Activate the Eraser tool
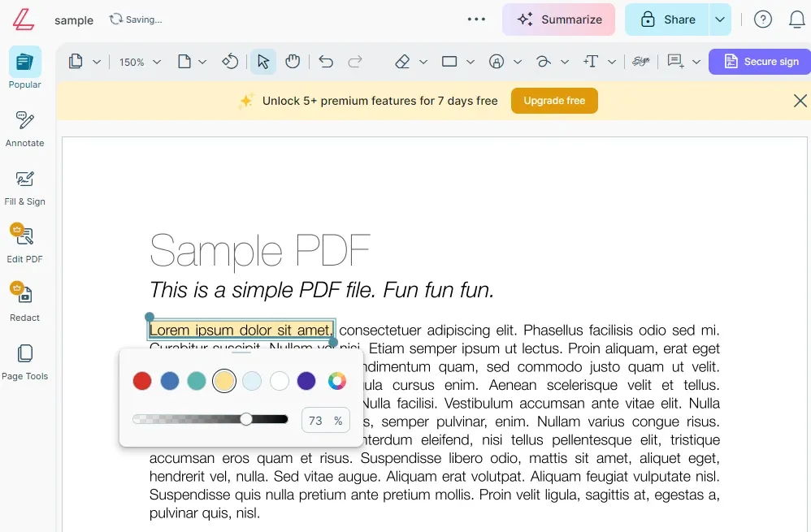 [402, 61]
